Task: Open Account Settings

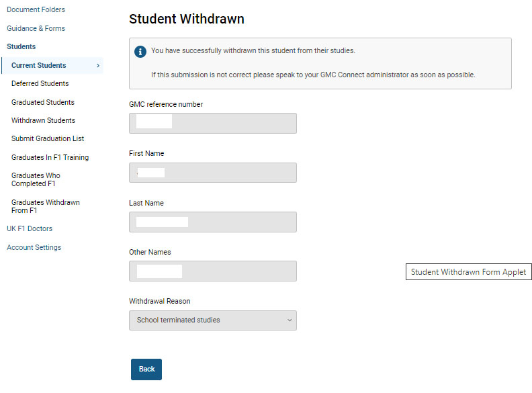Action: 34,247
